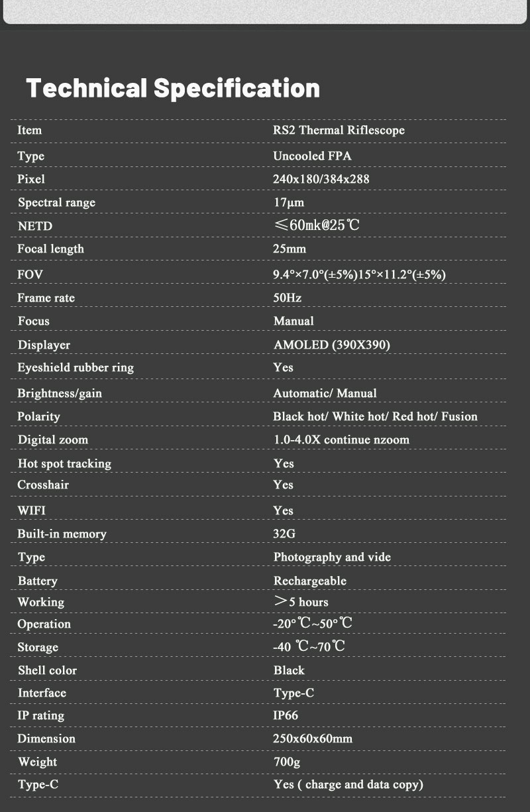Screen dimensions: 530x812
Task: Select the Digital zoom row label
Action: pyautogui.click(x=52, y=439)
